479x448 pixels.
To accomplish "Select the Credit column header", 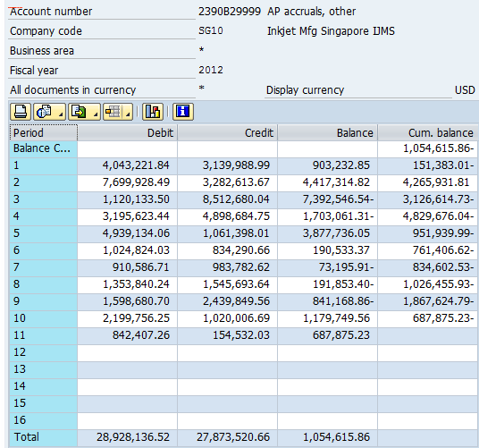I will click(x=228, y=133).
